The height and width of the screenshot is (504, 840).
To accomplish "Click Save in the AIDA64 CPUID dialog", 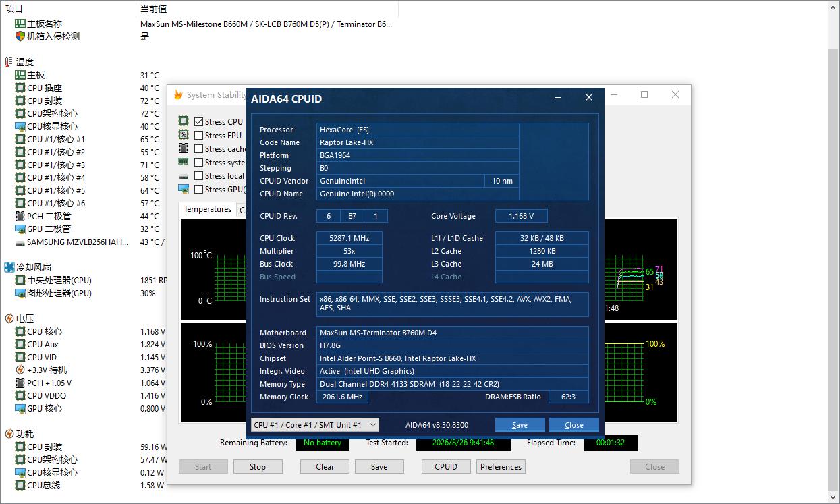I will click(x=520, y=424).
